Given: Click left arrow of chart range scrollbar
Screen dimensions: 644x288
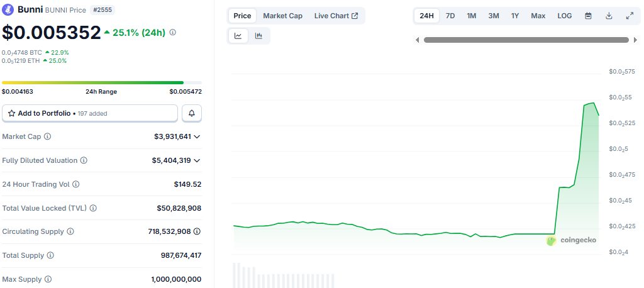Looking at the screenshot, I should coord(418,40).
